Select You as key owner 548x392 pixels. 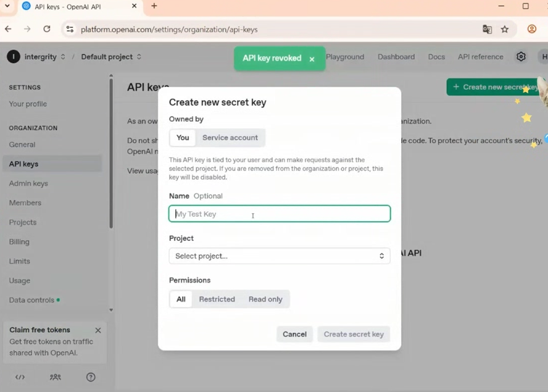tap(183, 138)
